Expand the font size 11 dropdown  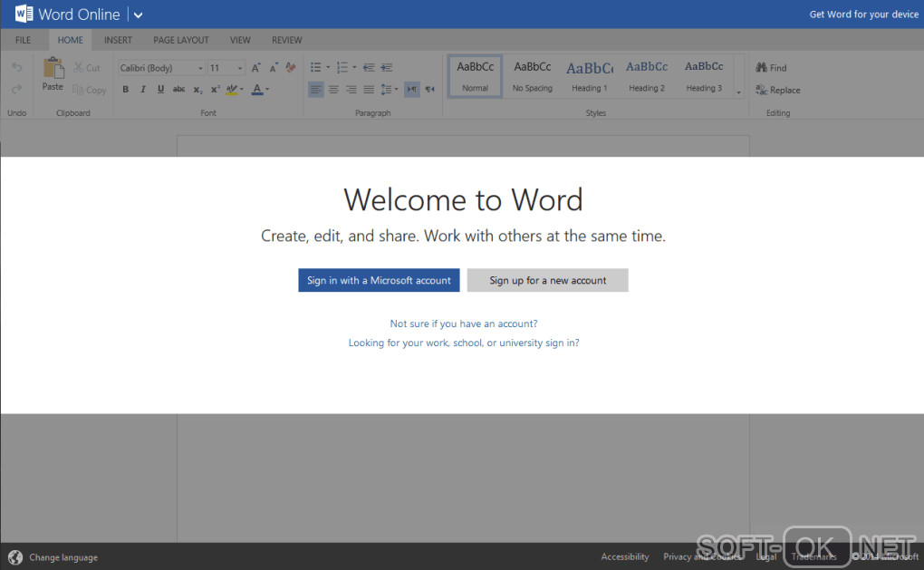(x=240, y=68)
